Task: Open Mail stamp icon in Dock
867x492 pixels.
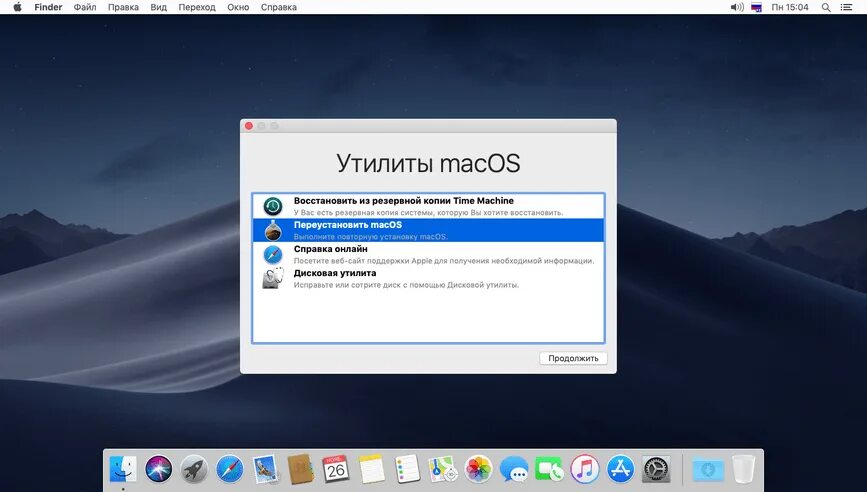Action: coord(265,469)
